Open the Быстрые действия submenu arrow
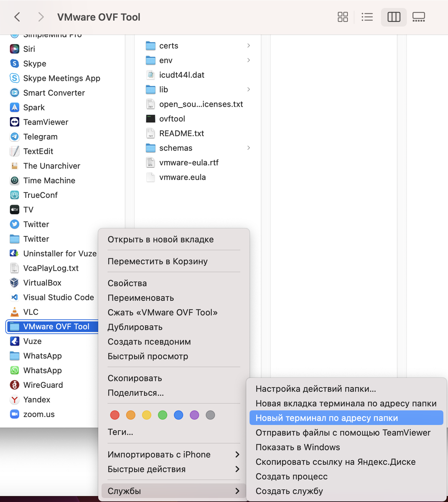This screenshot has width=448, height=502. [237, 469]
